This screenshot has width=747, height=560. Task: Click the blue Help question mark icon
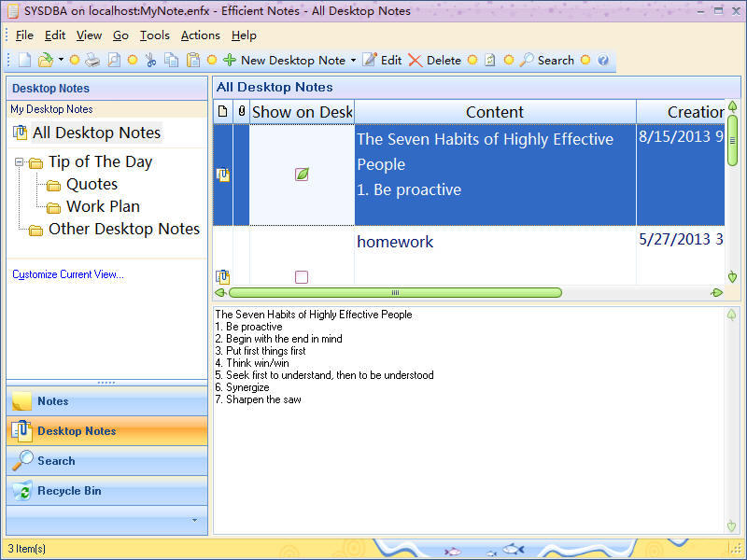coord(603,60)
